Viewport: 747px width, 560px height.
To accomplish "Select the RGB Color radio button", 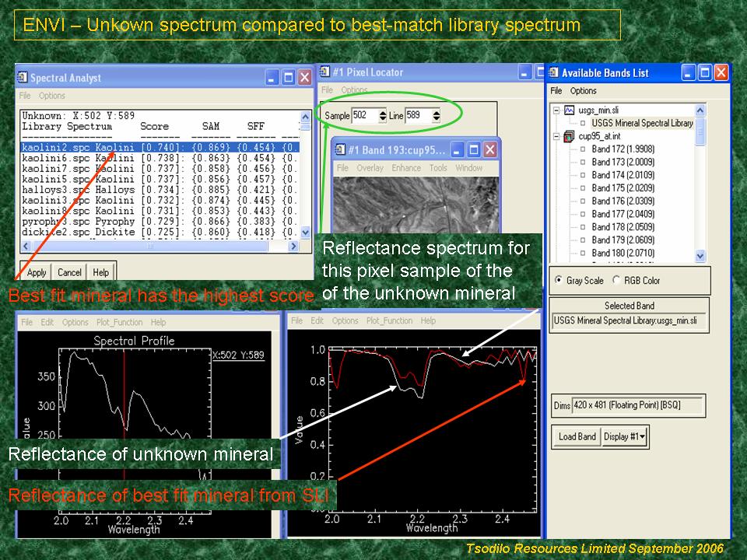I will point(616,280).
